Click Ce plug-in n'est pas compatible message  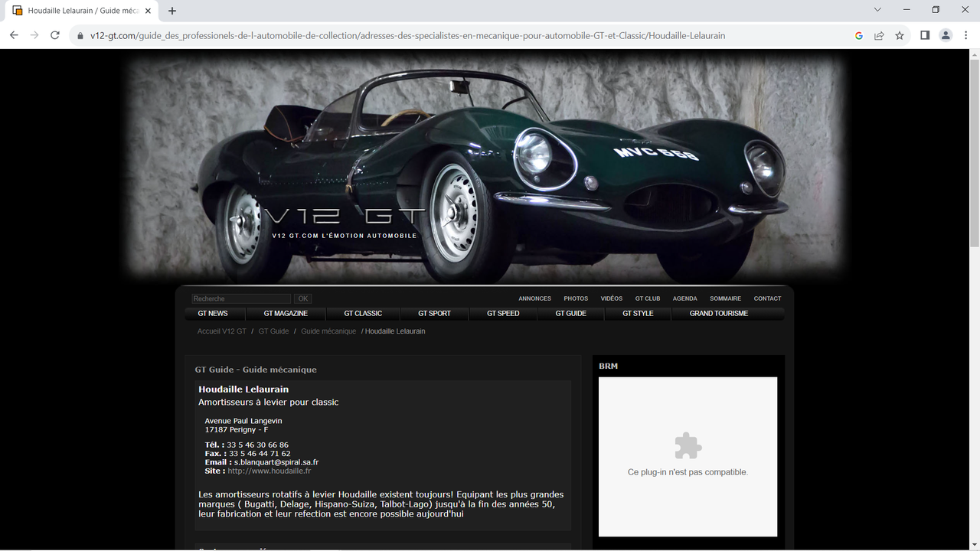pos(688,472)
